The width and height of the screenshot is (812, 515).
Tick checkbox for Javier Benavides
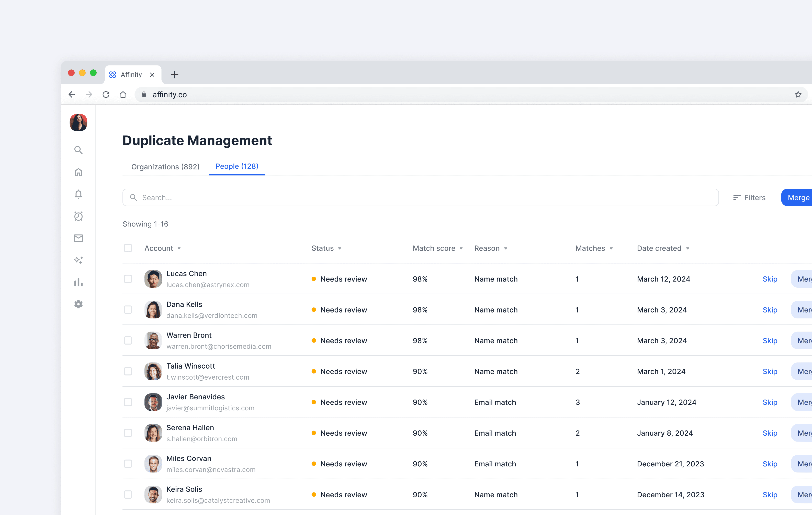[x=128, y=402]
